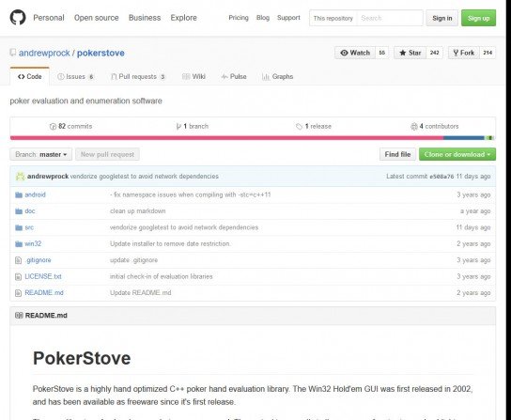Image resolution: width=511 pixels, height=420 pixels.
Task: Expand the Clone or download menu
Action: [x=457, y=154]
